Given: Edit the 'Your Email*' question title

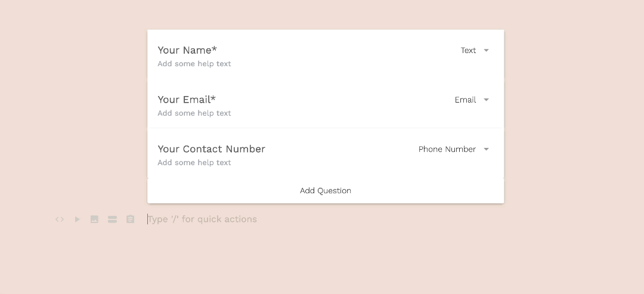Looking at the screenshot, I should click(x=187, y=100).
